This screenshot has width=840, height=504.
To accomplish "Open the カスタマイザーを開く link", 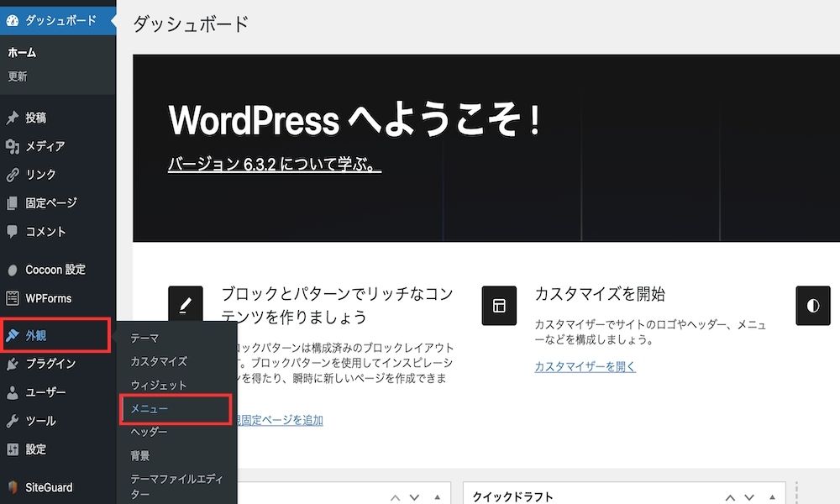I will click(585, 366).
